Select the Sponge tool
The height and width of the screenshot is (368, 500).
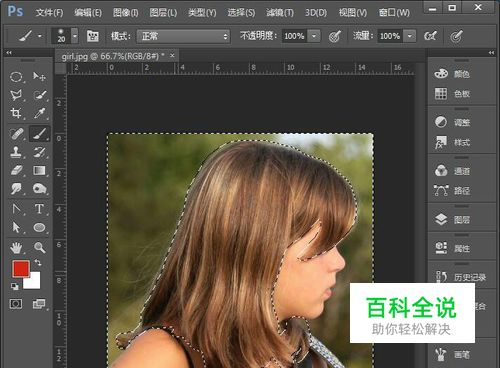[x=40, y=189]
